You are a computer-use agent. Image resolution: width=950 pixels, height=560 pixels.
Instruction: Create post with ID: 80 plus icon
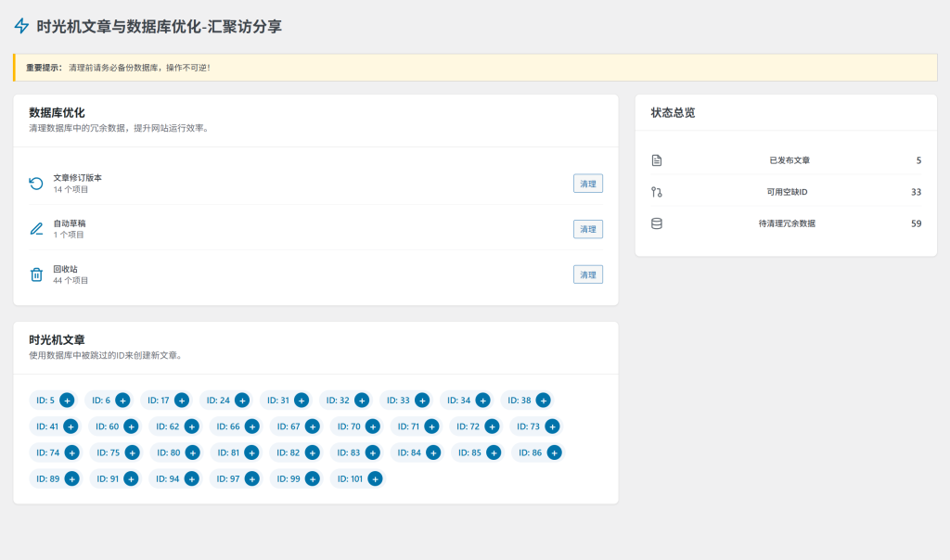point(192,452)
